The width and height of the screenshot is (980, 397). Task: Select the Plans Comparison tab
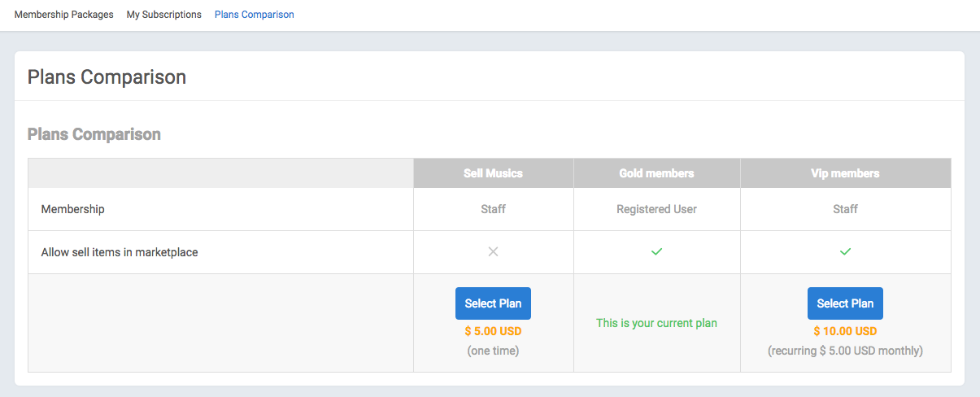click(254, 15)
